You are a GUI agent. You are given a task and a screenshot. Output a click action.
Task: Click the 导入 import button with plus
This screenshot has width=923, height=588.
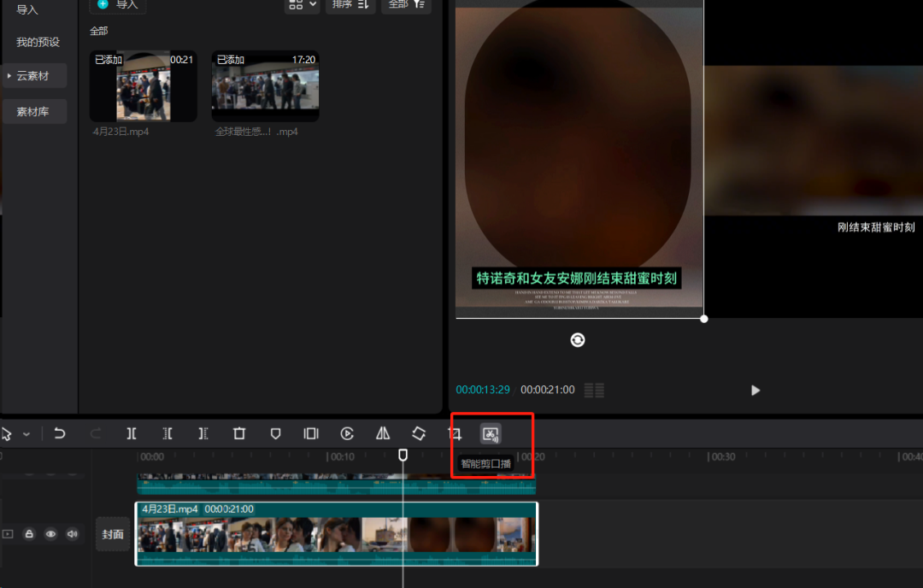click(118, 5)
